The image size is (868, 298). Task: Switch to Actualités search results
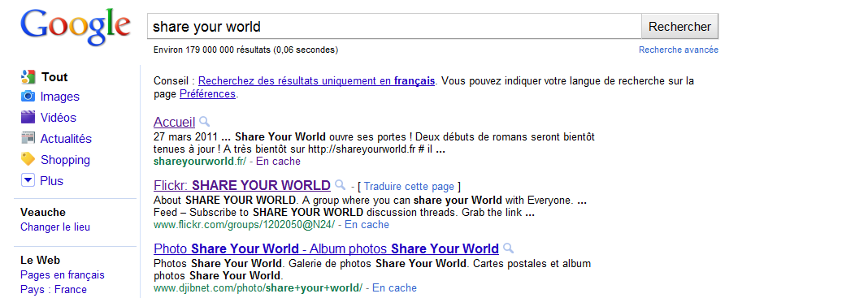click(x=66, y=139)
